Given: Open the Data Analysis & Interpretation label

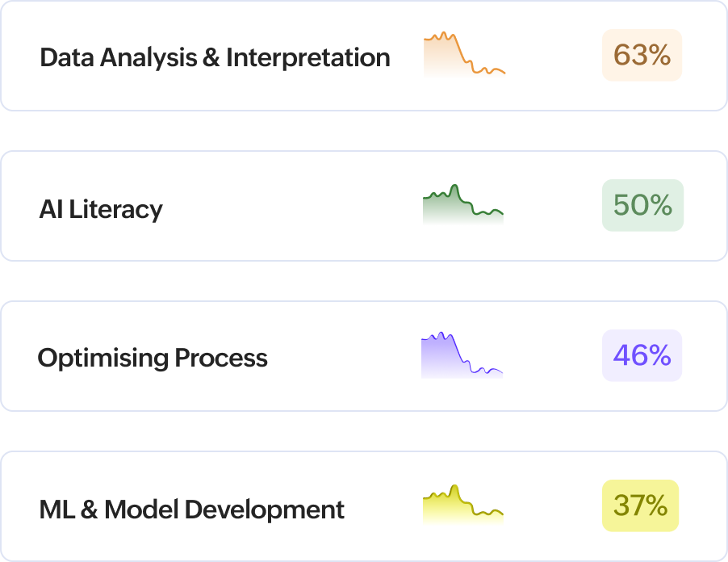Looking at the screenshot, I should tap(214, 57).
